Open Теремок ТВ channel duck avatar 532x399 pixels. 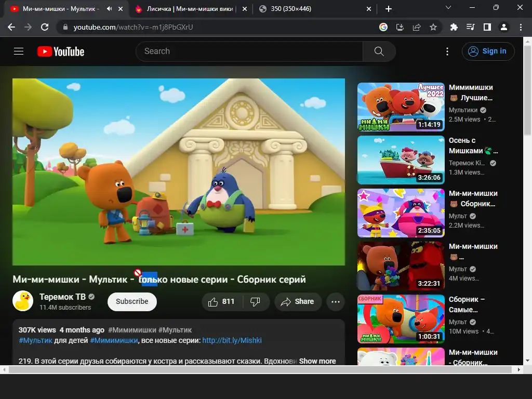pyautogui.click(x=23, y=301)
